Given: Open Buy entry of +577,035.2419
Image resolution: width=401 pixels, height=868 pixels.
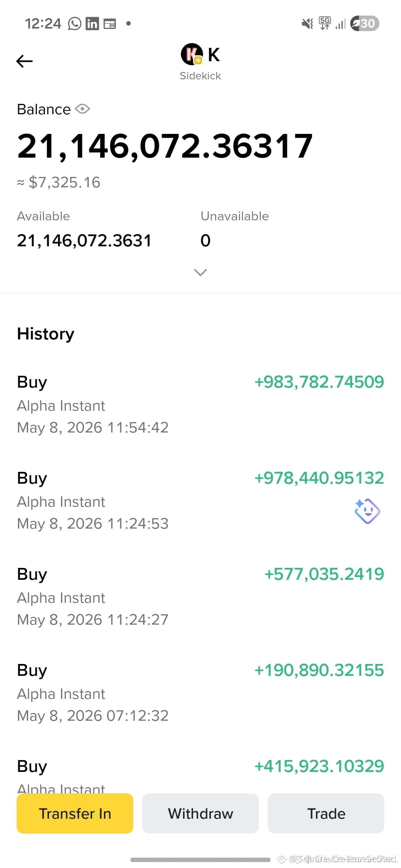Looking at the screenshot, I should tap(200, 596).
